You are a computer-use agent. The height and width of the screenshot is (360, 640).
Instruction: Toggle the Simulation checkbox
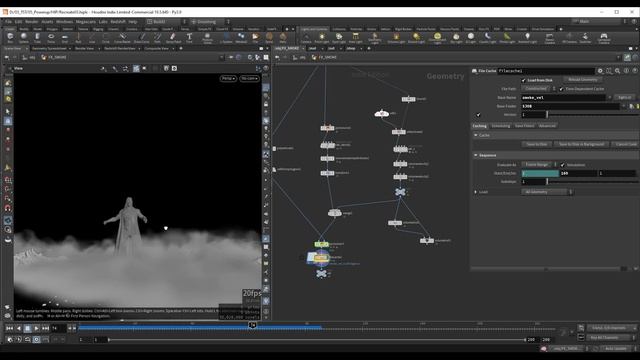pos(563,165)
